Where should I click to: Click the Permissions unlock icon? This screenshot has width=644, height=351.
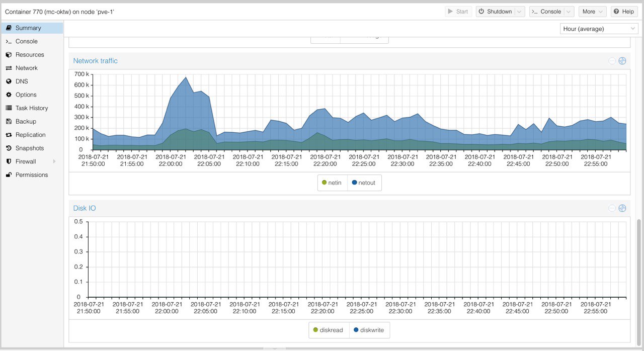click(9, 174)
